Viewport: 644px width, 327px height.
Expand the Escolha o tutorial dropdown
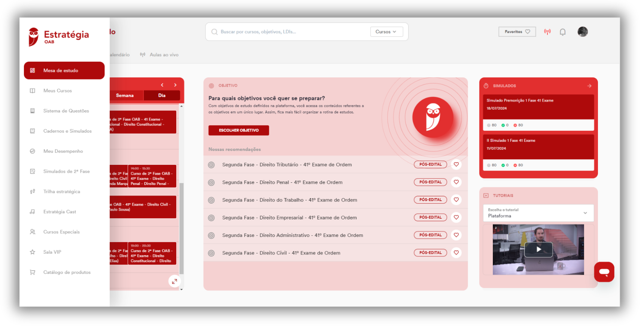click(x=538, y=213)
